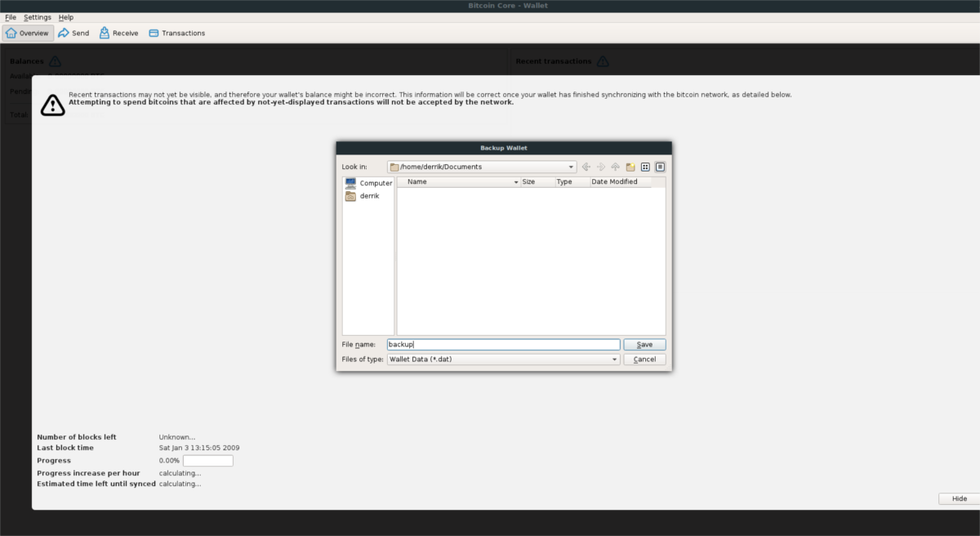Open the Transactions tab of Bitcoin Core
Viewport: 980px width, 536px height.
[176, 33]
